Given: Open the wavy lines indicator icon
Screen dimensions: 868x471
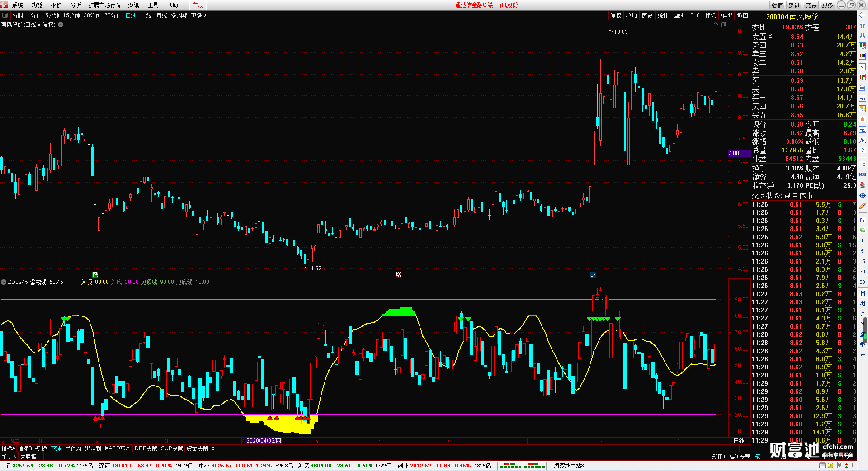Looking at the screenshot, I should click(863, 164).
